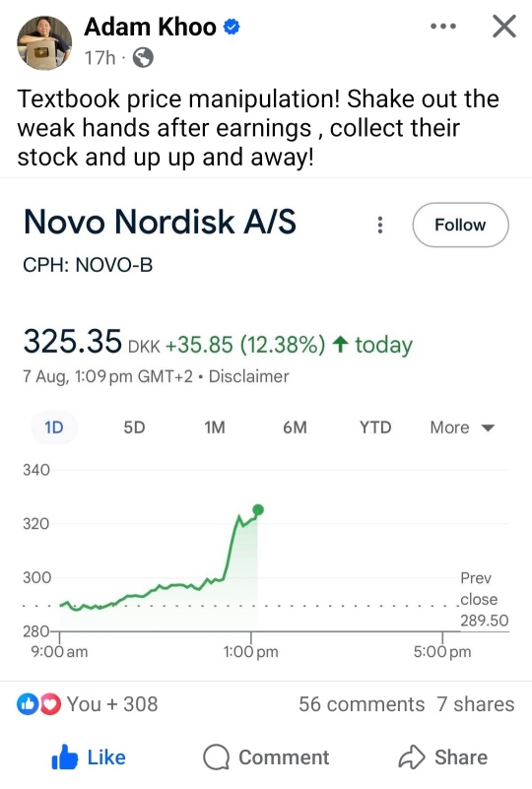Switch to the 1M chart range
Viewport: 532px width, 789px height.
click(x=215, y=427)
